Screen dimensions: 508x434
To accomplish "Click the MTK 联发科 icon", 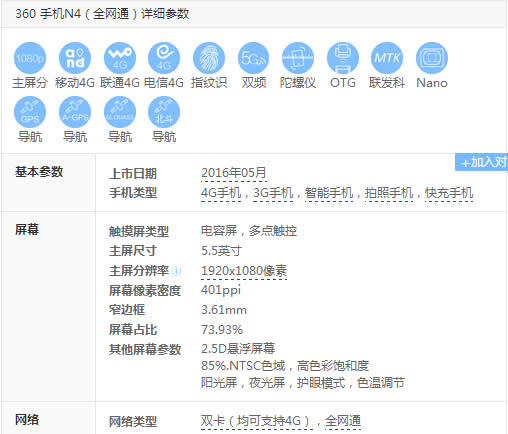I will point(387,58).
